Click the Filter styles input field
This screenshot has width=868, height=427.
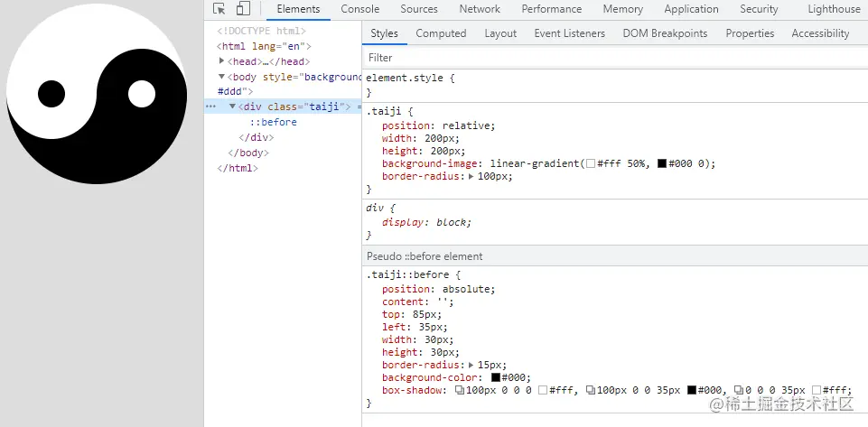point(614,58)
